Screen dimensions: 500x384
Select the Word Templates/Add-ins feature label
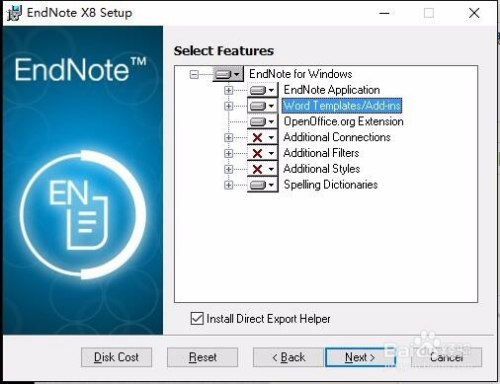pos(342,106)
